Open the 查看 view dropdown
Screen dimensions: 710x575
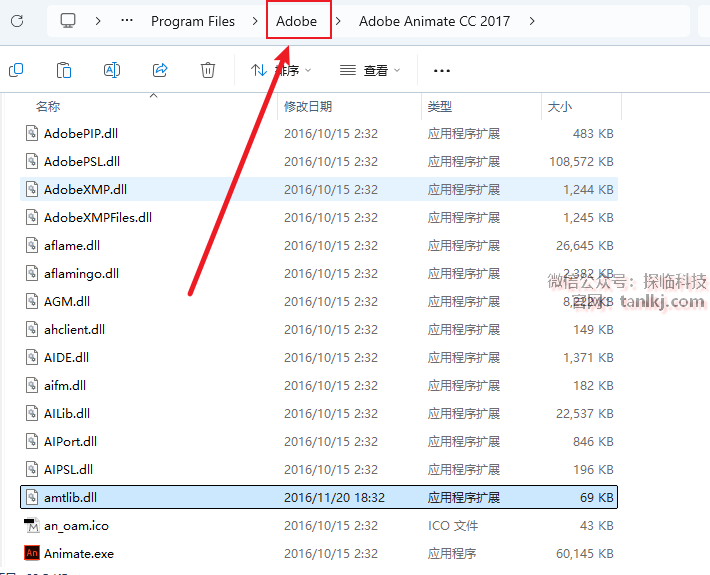coord(370,70)
